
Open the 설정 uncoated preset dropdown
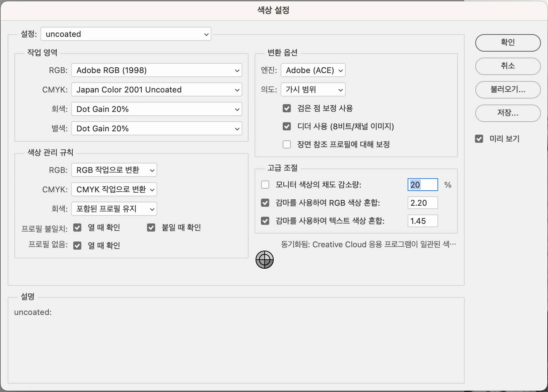coord(126,34)
